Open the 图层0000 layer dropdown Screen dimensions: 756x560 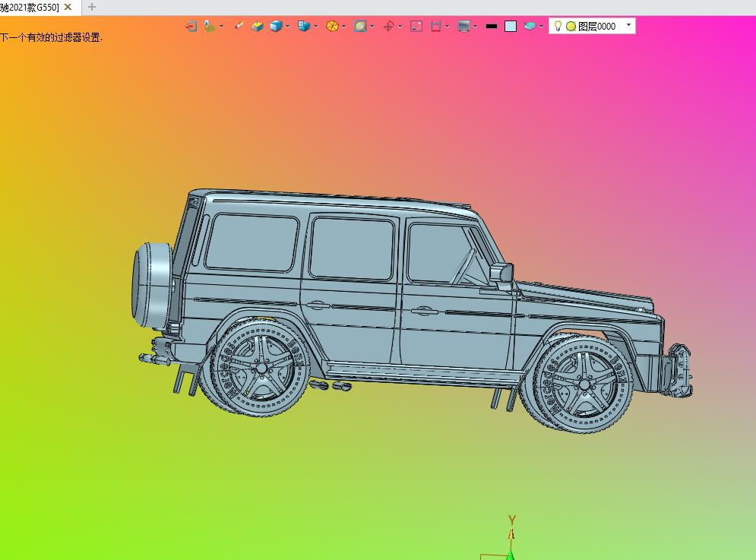(x=628, y=24)
